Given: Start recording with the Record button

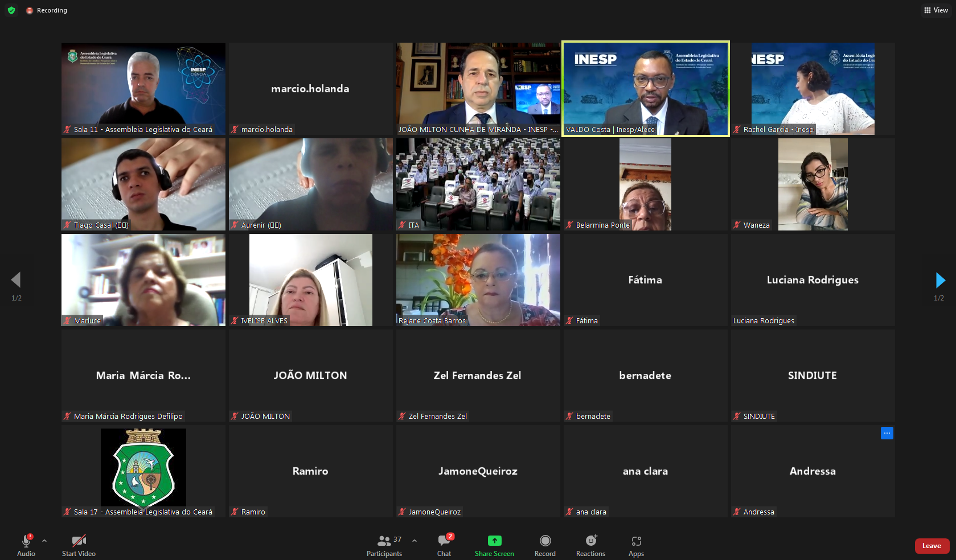Looking at the screenshot, I should 545,545.
